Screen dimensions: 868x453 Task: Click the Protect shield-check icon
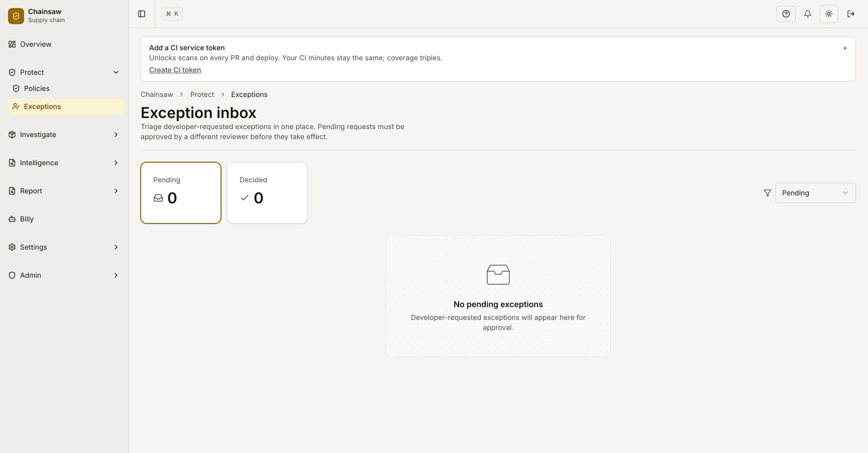[12, 72]
